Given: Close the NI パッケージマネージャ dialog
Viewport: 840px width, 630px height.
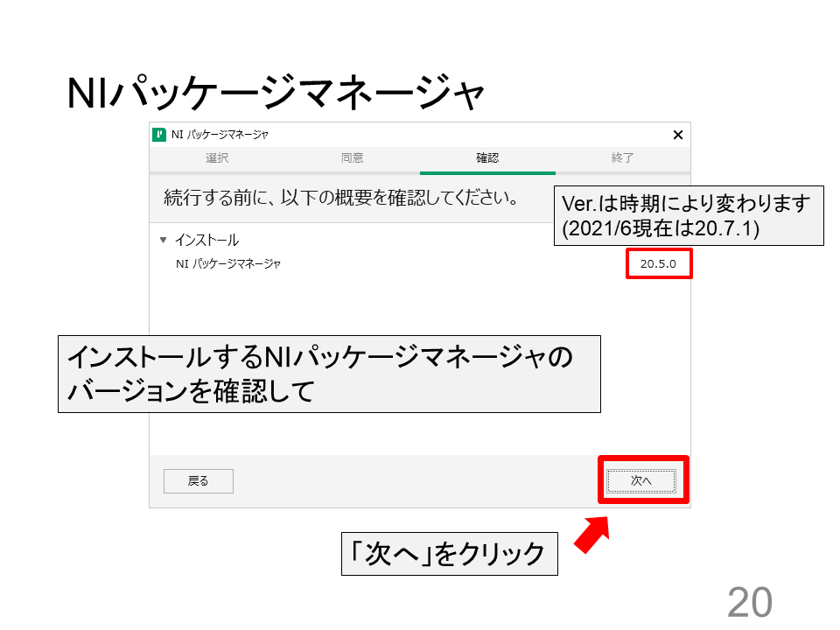Looking at the screenshot, I should pyautogui.click(x=677, y=135).
